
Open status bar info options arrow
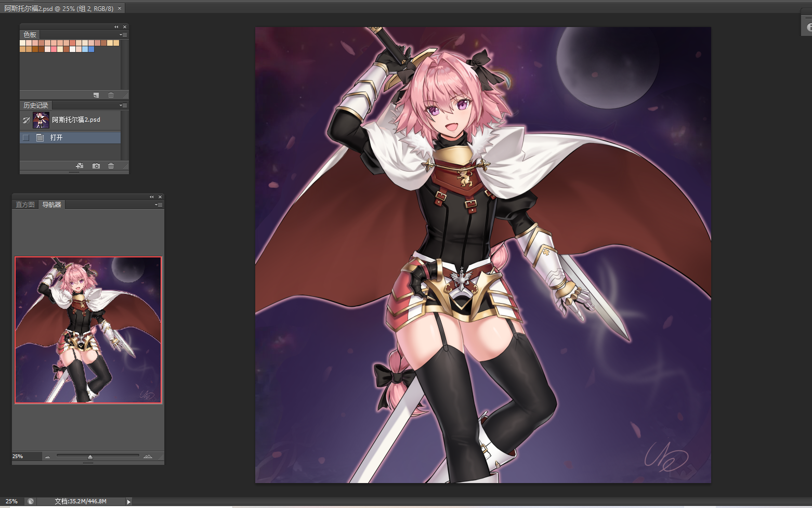click(129, 501)
